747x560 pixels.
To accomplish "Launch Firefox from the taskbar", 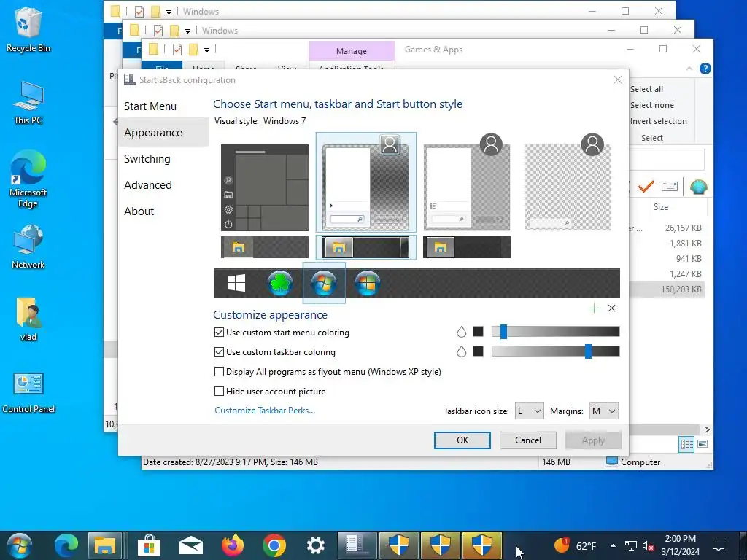I will click(233, 545).
